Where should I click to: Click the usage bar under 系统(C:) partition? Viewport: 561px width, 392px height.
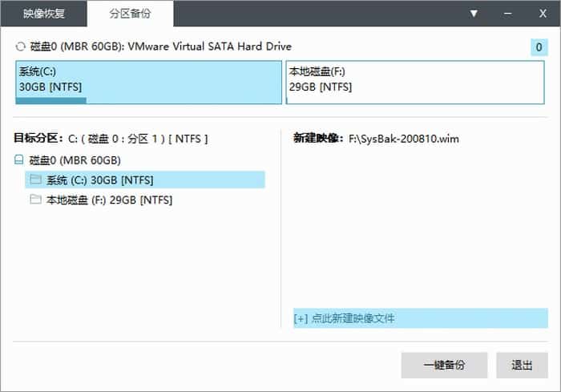click(51, 101)
